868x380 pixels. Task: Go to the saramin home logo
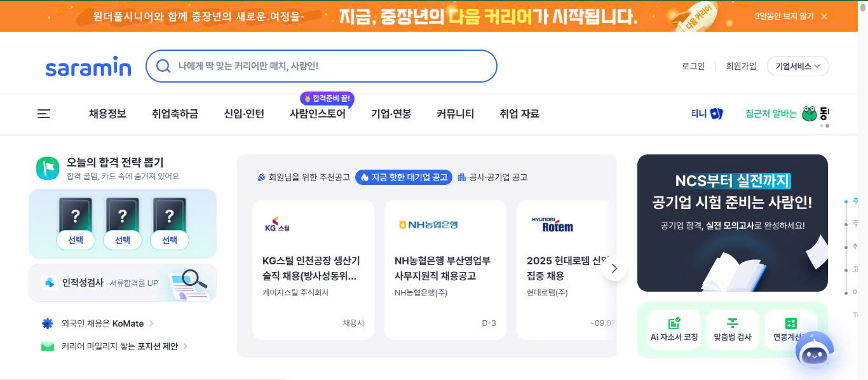(x=88, y=67)
